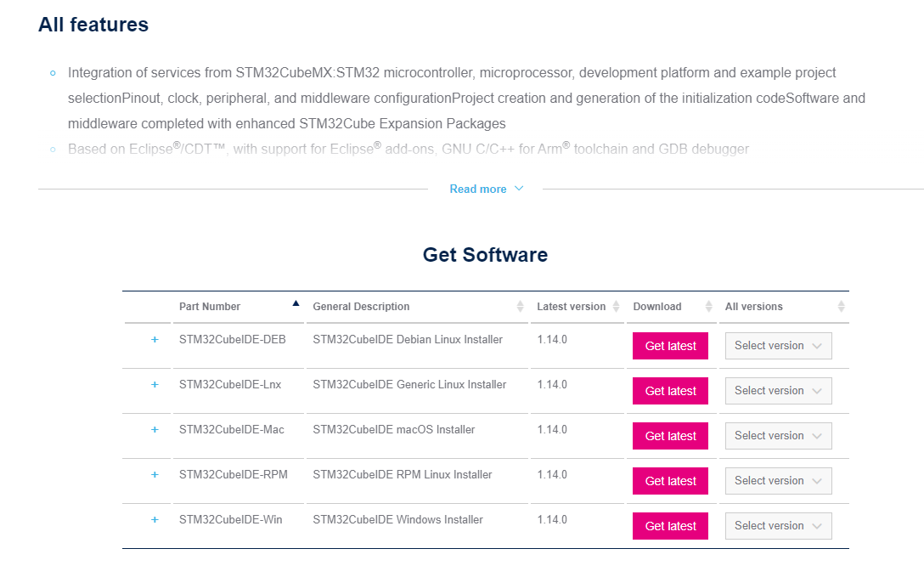
Task: Expand the STM32CubeIDE-Lnx row with plus icon
Action: point(155,384)
